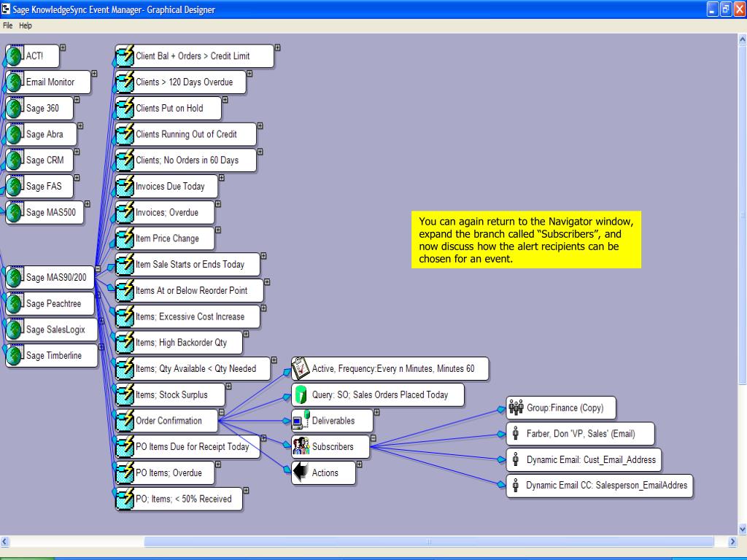Expand the Actions node
The height and width of the screenshot is (560, 747).
pyautogui.click(x=359, y=464)
